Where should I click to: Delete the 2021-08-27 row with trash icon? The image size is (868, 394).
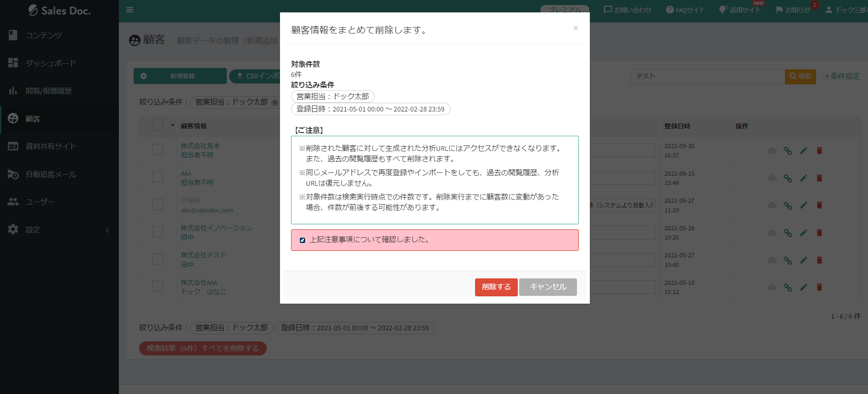tap(819, 205)
